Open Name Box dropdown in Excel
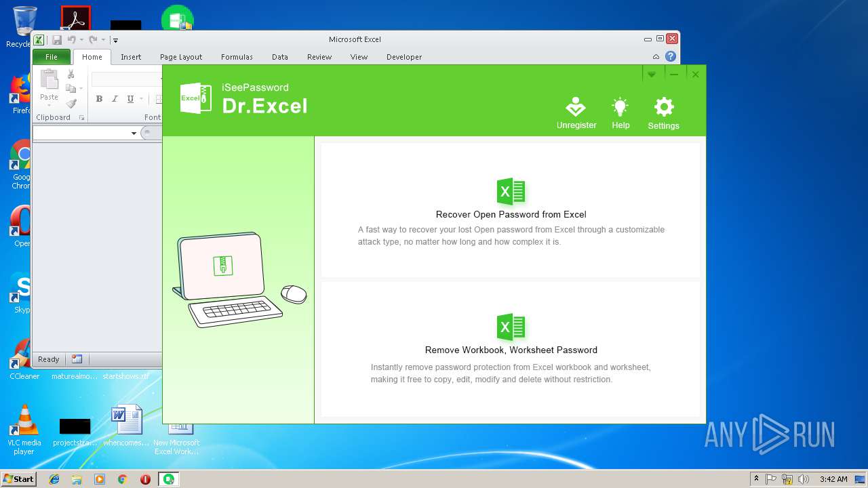The width and height of the screenshot is (868, 488). coord(134,134)
